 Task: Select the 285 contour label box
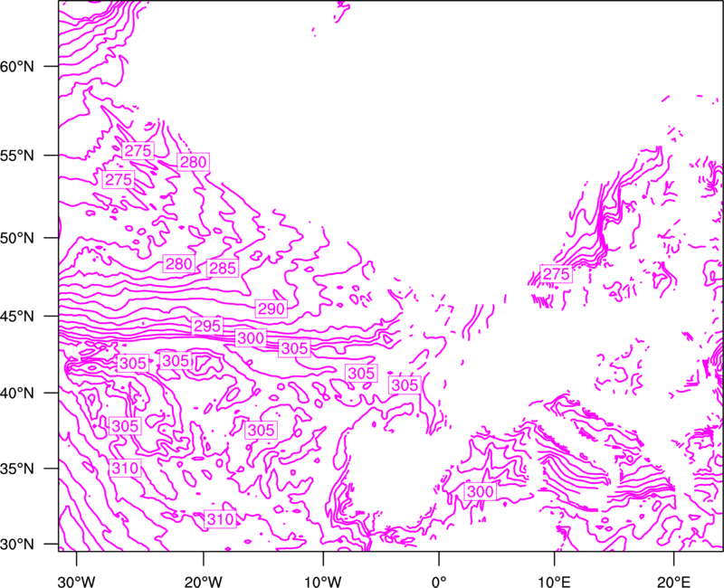(x=223, y=268)
